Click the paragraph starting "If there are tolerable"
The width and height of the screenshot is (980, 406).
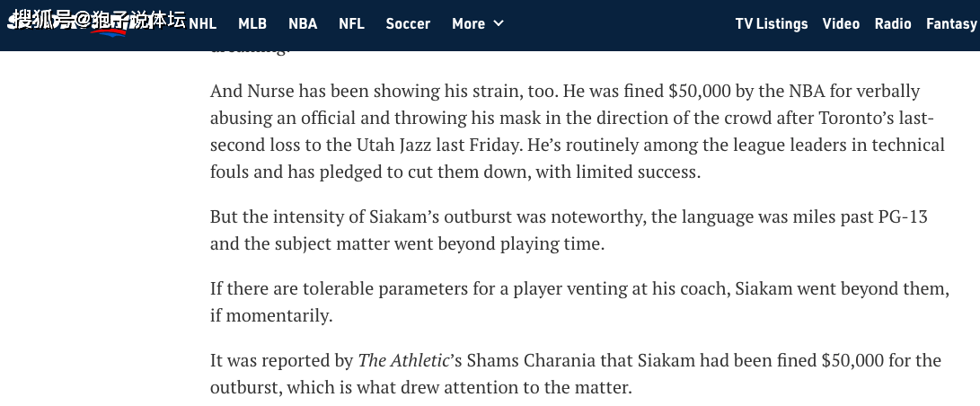580,302
